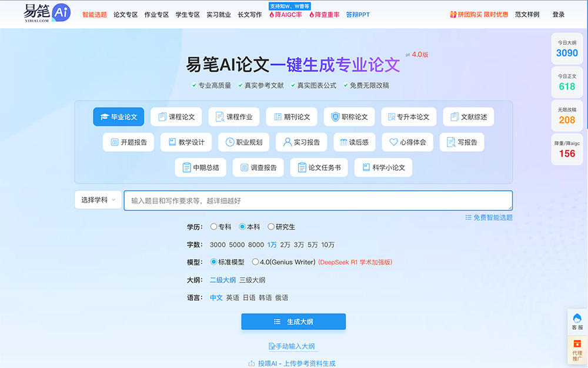Viewport: 588px width, 368px height.
Task: Click the 生成大纲 button
Action: coord(293,322)
